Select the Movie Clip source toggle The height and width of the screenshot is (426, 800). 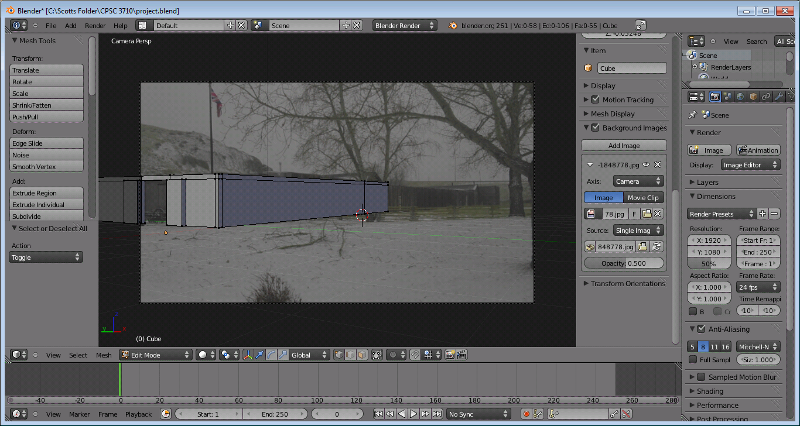(x=643, y=197)
